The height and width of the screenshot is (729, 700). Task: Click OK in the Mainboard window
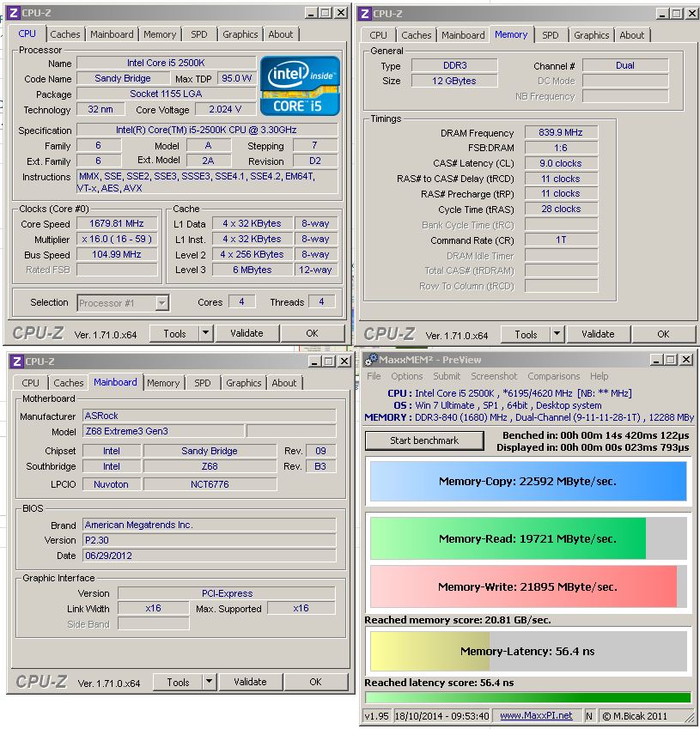click(315, 682)
